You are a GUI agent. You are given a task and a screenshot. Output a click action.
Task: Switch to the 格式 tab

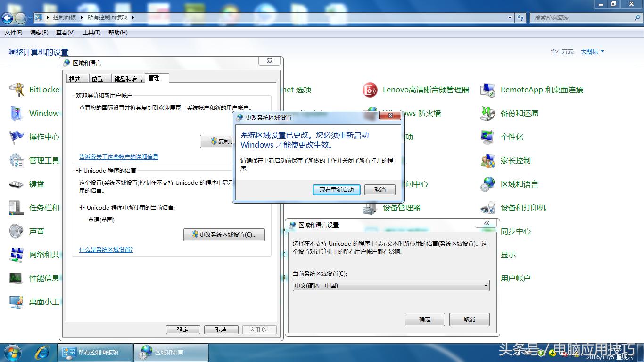tap(76, 78)
